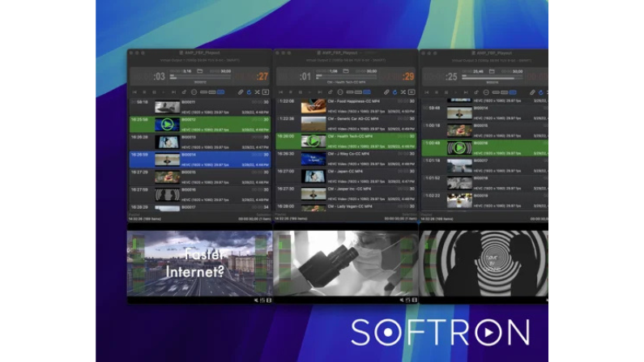
Task: Click progress bar in middle window header
Action: tap(347, 77)
